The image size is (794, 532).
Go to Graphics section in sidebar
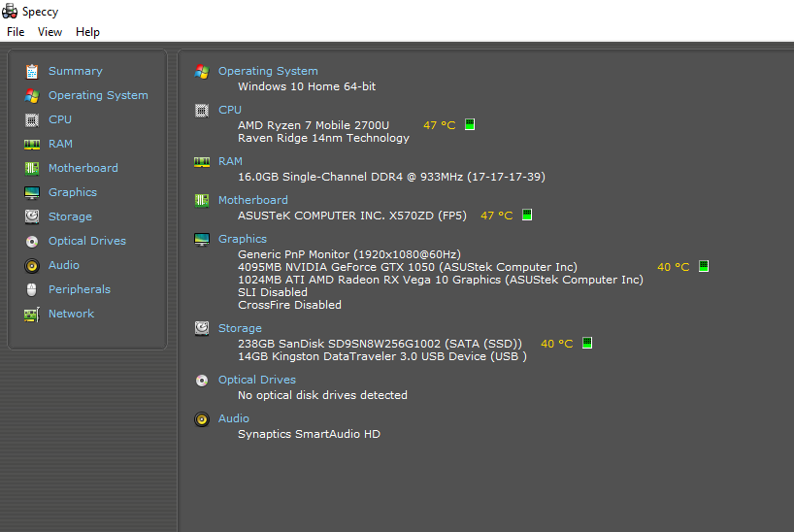tap(73, 192)
